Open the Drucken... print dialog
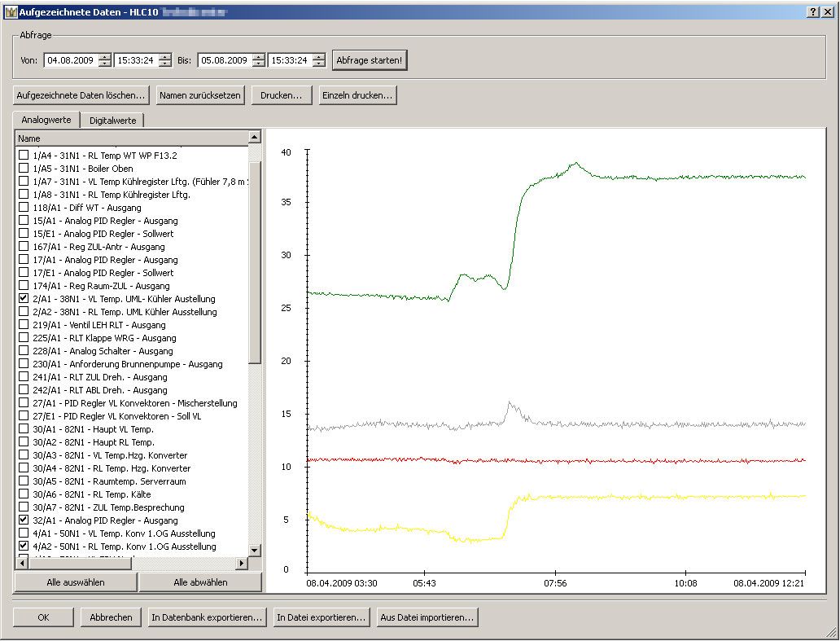The width and height of the screenshot is (840, 641). [281, 95]
